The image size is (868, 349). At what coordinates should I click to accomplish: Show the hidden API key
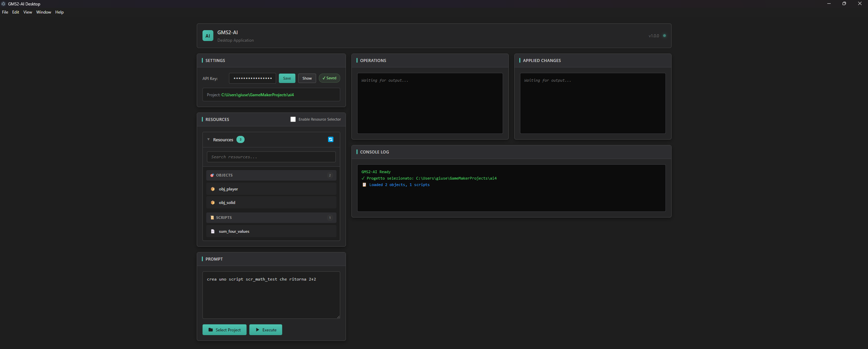click(307, 78)
